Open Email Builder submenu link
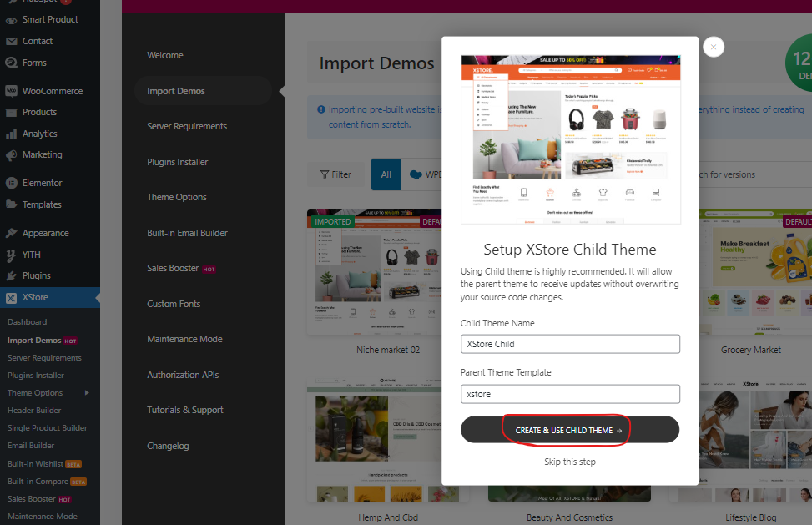Screen dimensions: 812x525 pyautogui.click(x=31, y=446)
